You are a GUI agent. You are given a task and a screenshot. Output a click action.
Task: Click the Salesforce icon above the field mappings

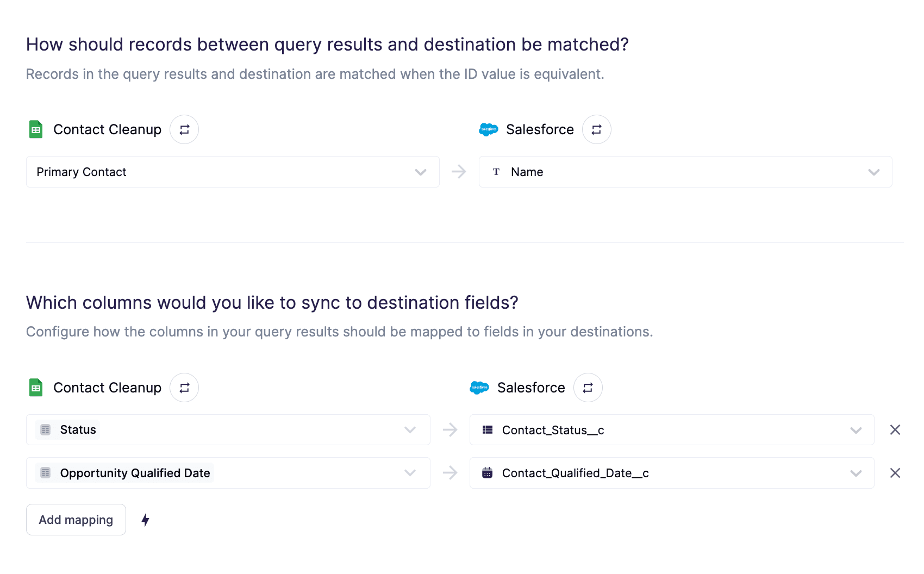pos(479,388)
